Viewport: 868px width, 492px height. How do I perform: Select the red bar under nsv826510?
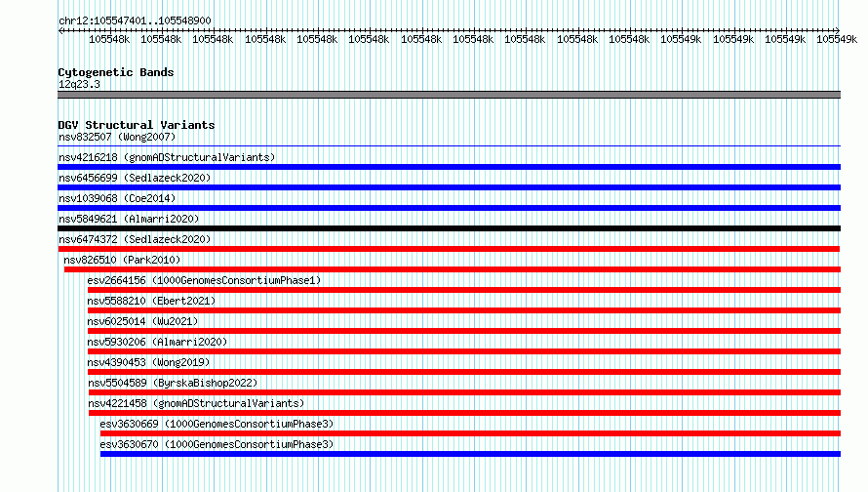click(453, 269)
